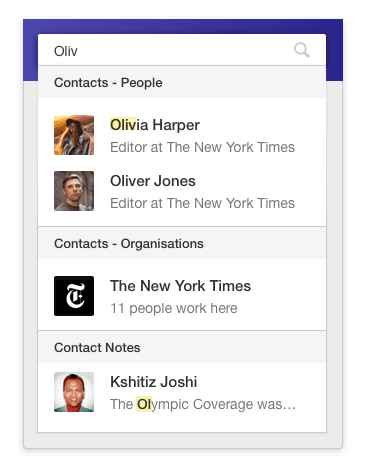Select the Olivia Harper contact name
Image resolution: width=372 pixels, height=475 pixels.
[155, 125]
